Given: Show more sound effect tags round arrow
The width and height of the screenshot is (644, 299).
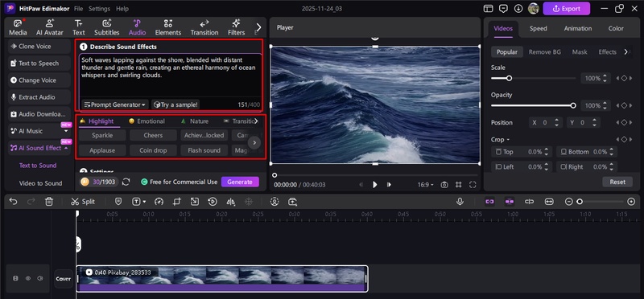Looking at the screenshot, I should click(254, 143).
